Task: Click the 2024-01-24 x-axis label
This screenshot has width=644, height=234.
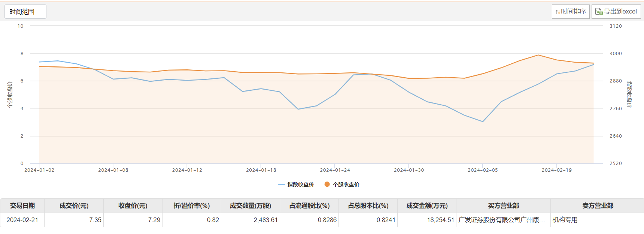Action: pos(335,170)
